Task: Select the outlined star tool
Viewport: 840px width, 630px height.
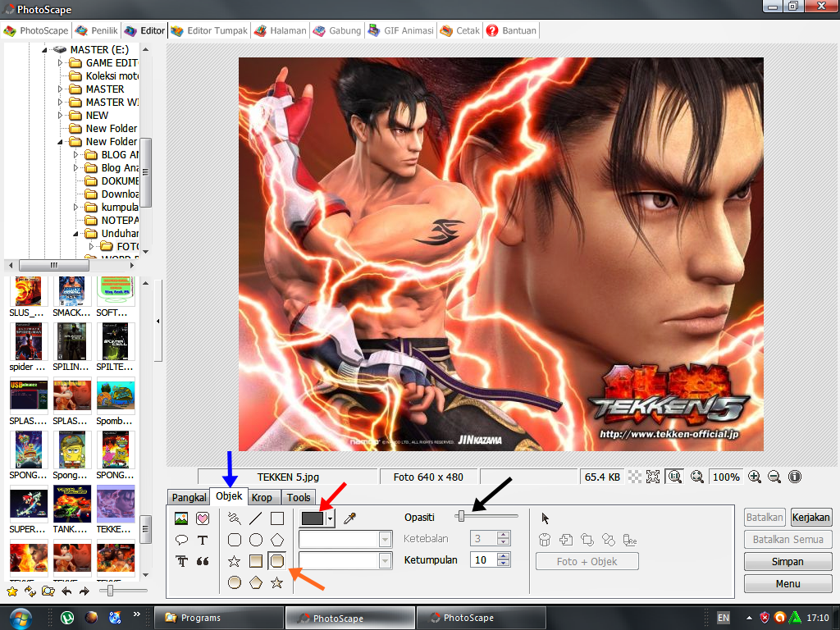Action: tap(234, 561)
